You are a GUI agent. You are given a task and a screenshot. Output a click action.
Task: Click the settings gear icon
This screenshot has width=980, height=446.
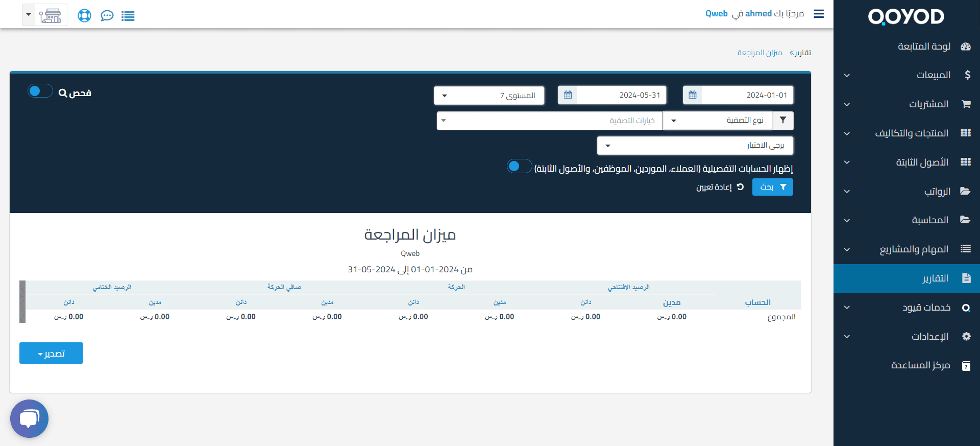(x=966, y=336)
